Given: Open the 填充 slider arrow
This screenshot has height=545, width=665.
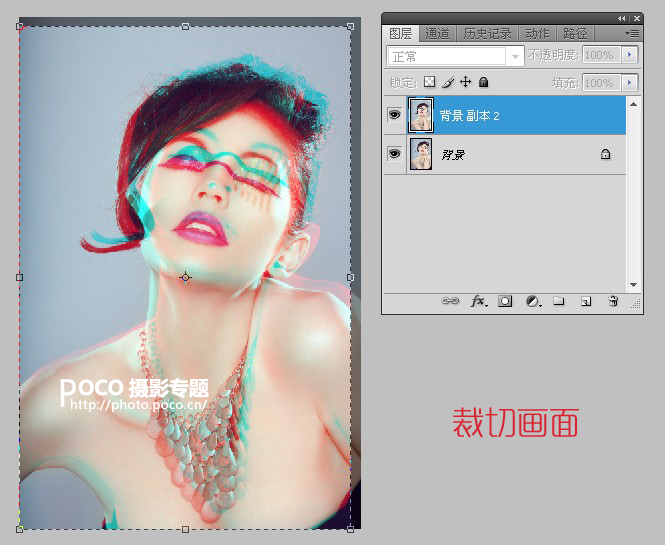Looking at the screenshot, I should (630, 83).
